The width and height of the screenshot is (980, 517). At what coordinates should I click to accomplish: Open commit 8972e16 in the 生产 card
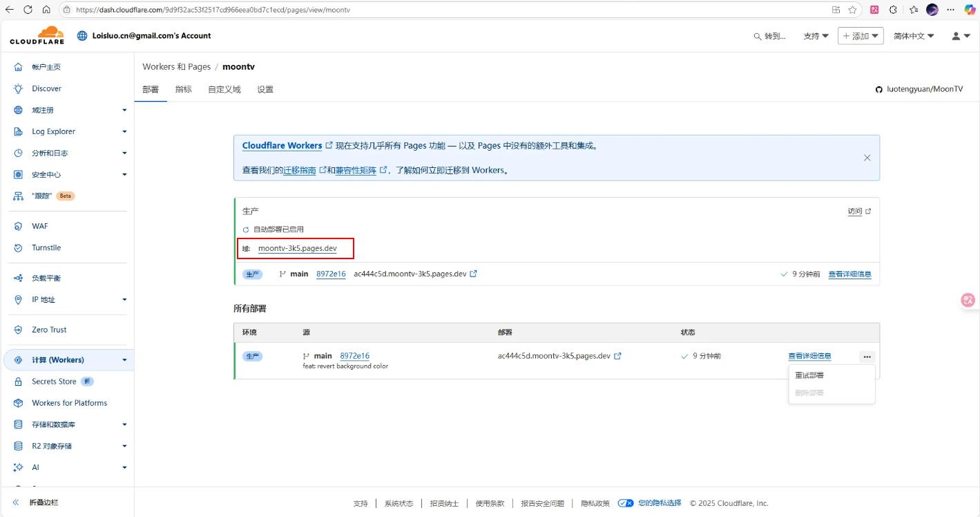(x=331, y=274)
